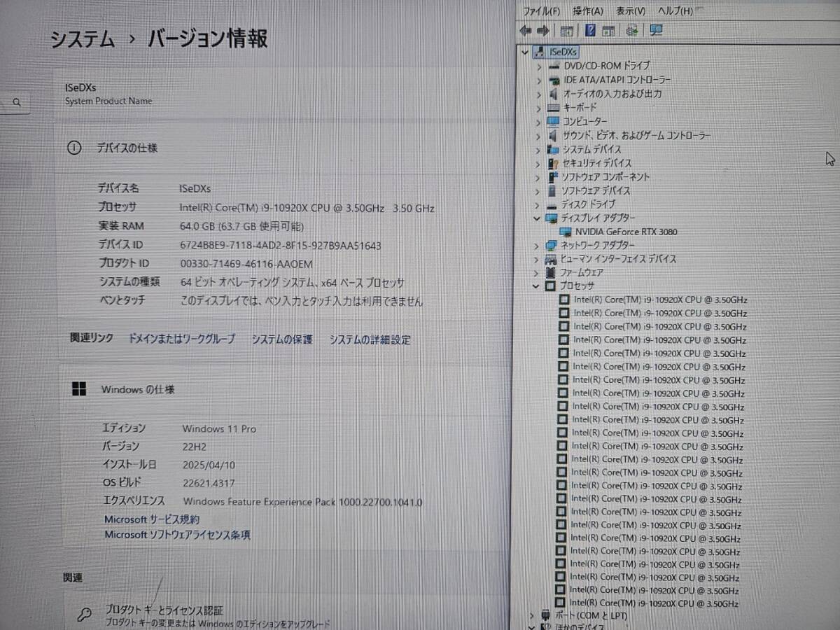Click the プロセッサ category icon
Viewport: 840px width, 630px height.
pos(550,286)
